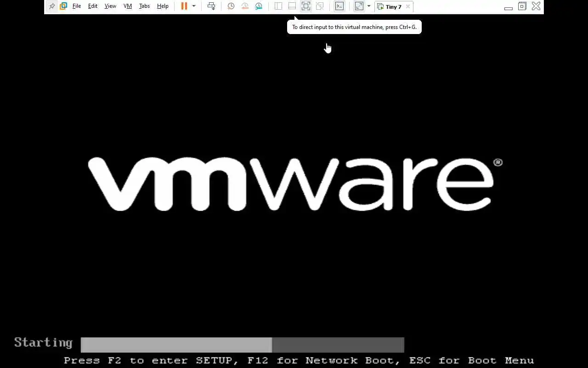This screenshot has width=588, height=368.
Task: Open the Tabs menu
Action: 144,6
